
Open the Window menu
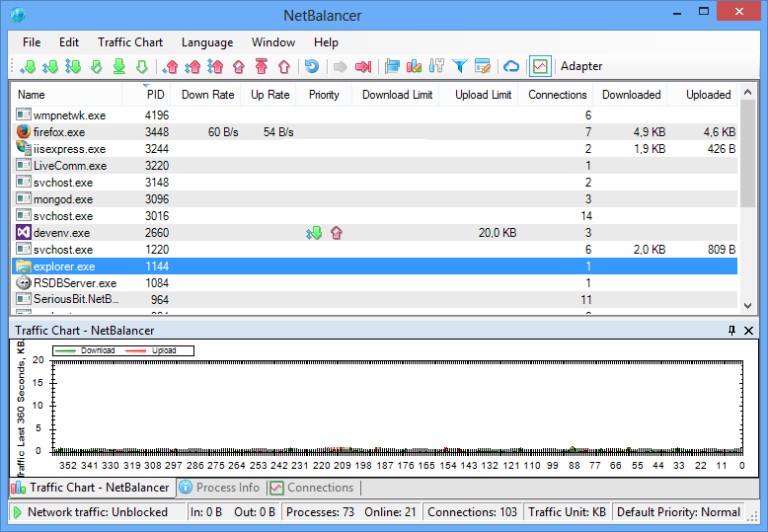pyautogui.click(x=273, y=43)
